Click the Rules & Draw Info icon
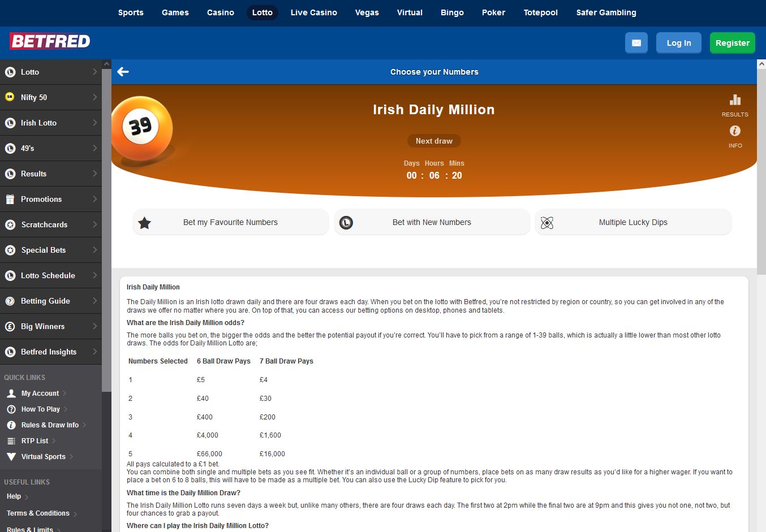Screen dimensions: 766x532 (x=11, y=425)
